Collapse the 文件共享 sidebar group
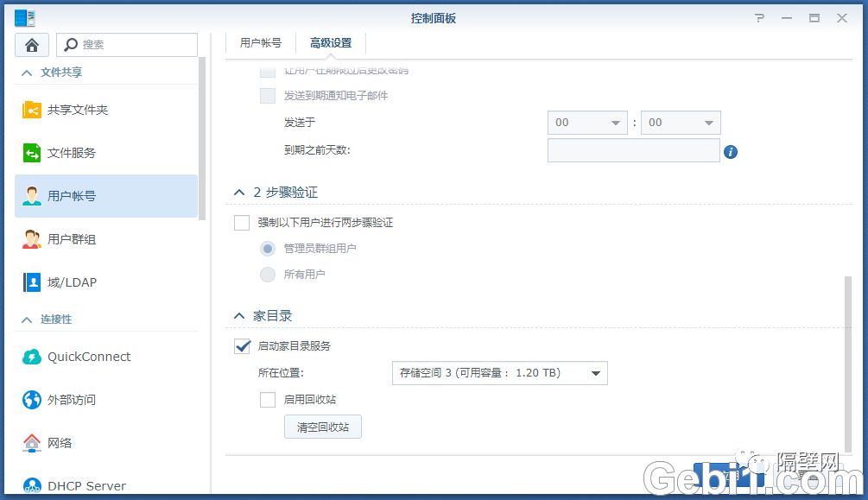 click(x=27, y=73)
